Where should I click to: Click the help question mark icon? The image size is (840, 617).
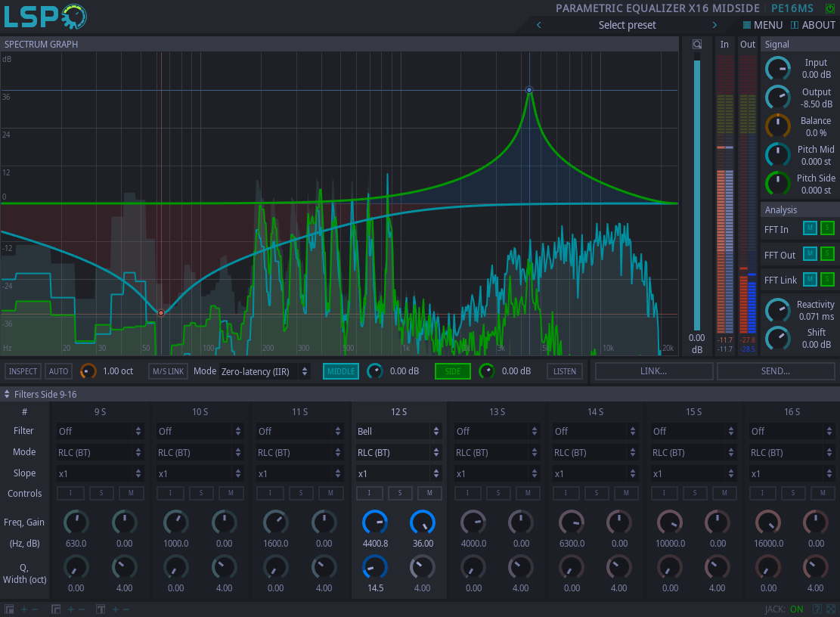pos(817,609)
